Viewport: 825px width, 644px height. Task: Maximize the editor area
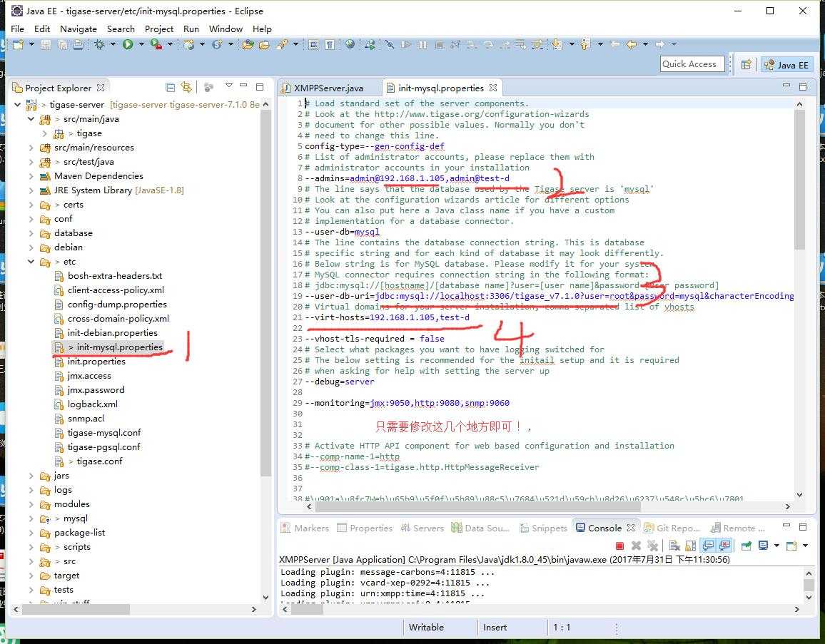(803, 86)
